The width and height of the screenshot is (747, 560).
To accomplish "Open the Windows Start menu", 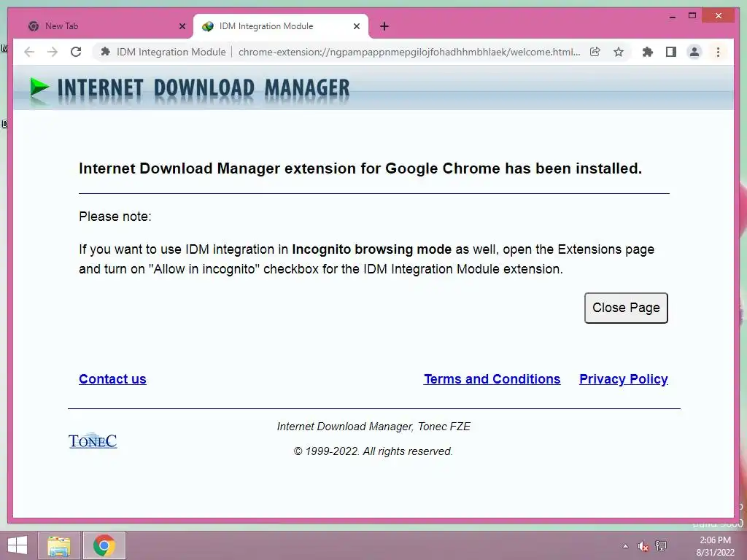I will [18, 545].
